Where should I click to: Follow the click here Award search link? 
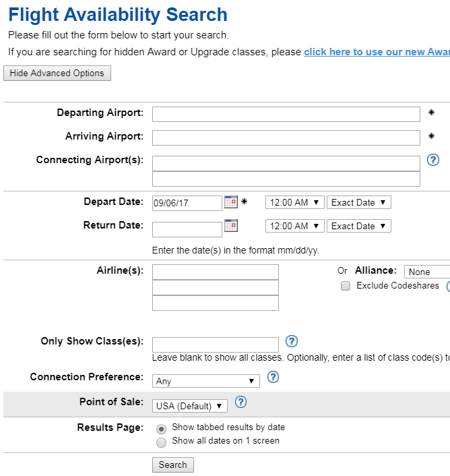click(377, 52)
